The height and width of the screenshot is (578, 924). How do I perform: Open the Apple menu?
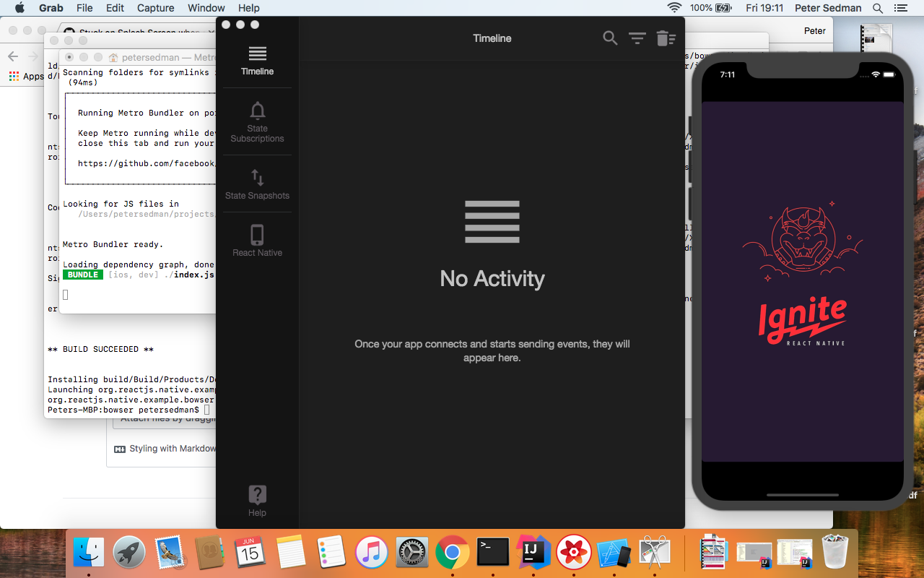coord(19,8)
